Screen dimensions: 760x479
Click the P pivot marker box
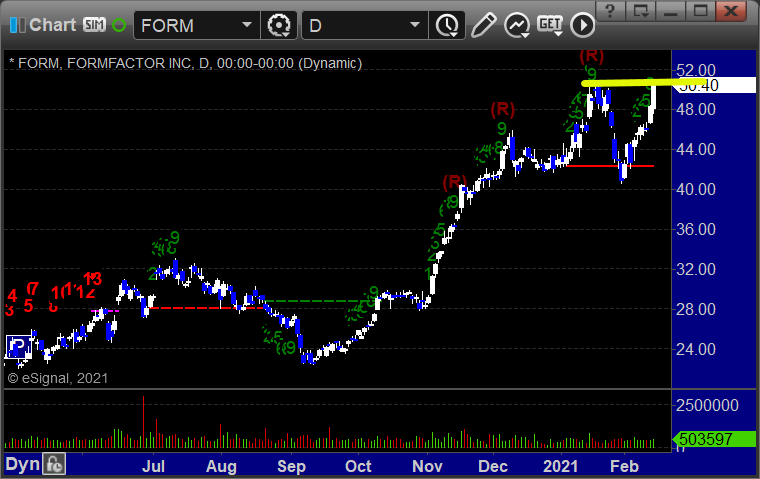(18, 347)
